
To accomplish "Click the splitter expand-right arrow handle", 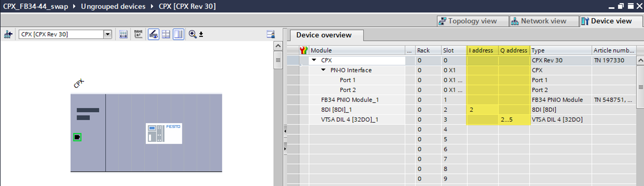I will 285,149.
